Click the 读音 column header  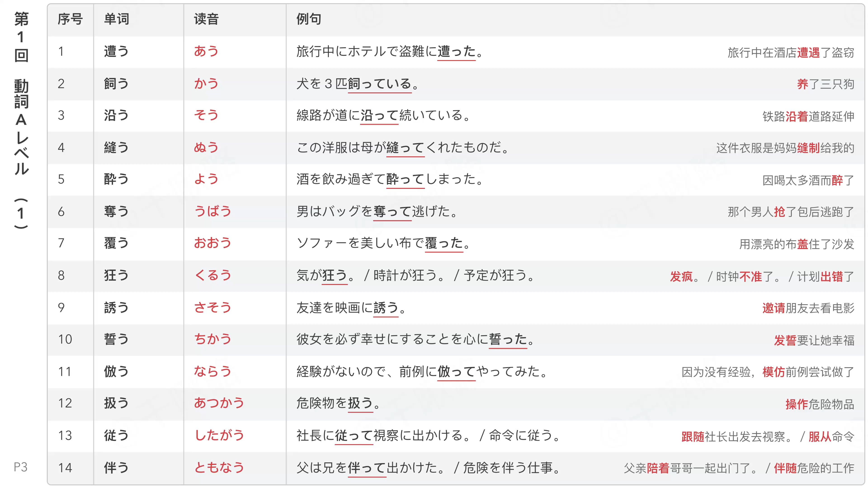pos(206,19)
